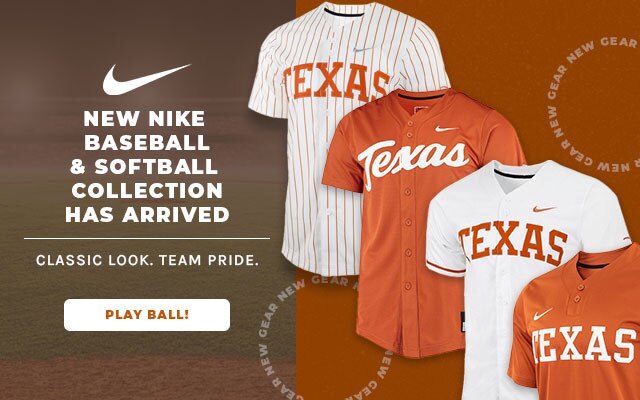Click the collar label inside orange script jersey
The image size is (640, 400).
pos(422,109)
